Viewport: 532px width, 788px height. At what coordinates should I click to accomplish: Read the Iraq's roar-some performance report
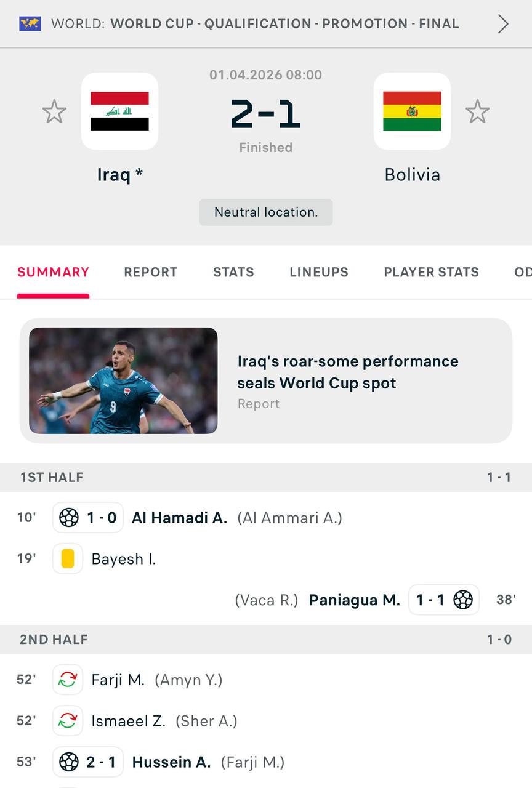point(348,372)
